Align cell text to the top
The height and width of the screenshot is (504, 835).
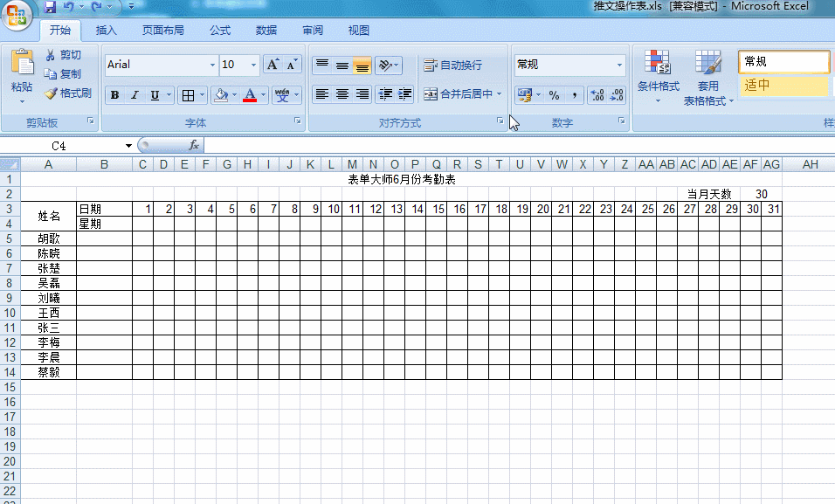click(x=322, y=65)
